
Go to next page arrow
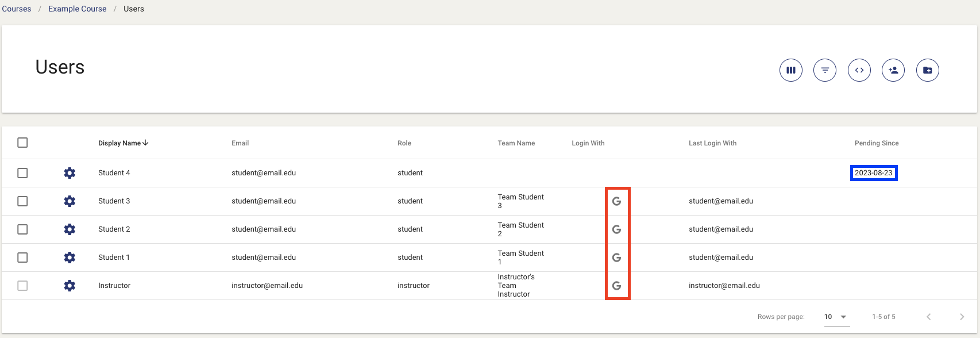[x=962, y=317]
